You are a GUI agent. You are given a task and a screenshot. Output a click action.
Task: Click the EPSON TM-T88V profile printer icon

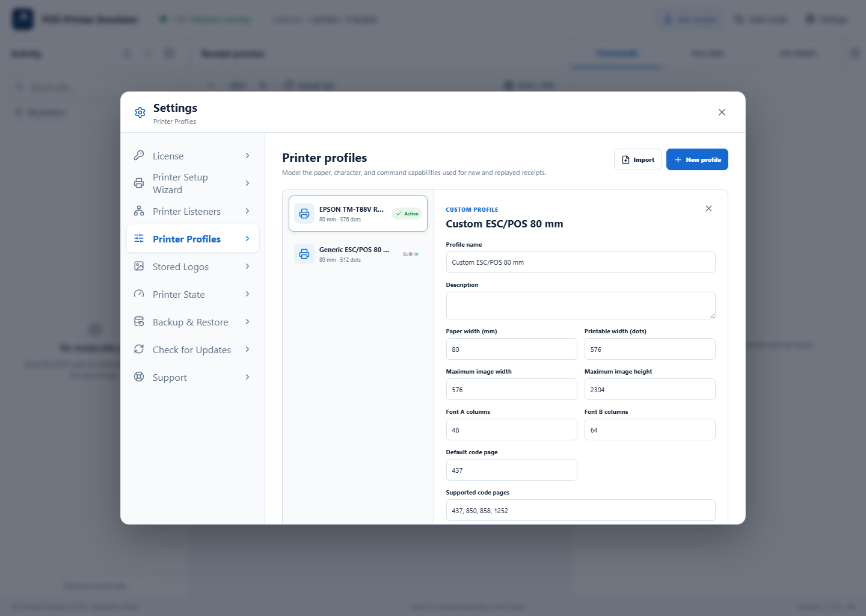coord(304,214)
